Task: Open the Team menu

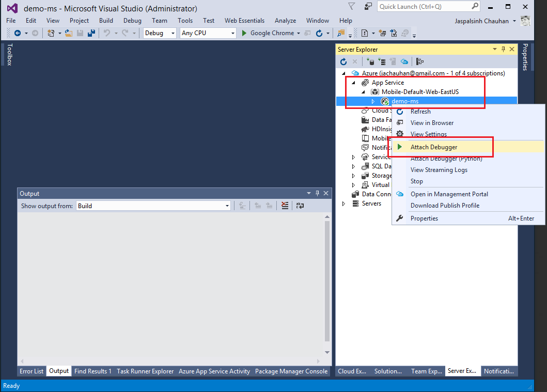Action: (x=160, y=21)
